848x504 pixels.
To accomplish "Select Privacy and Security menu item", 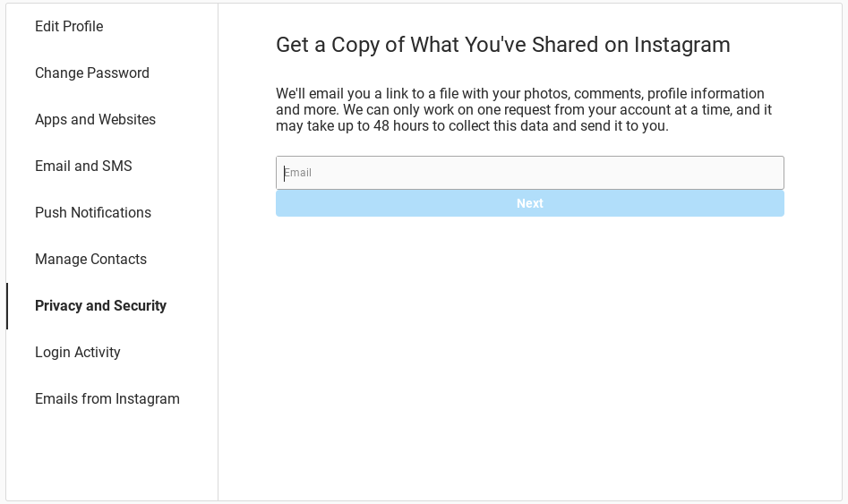I will 100,306.
